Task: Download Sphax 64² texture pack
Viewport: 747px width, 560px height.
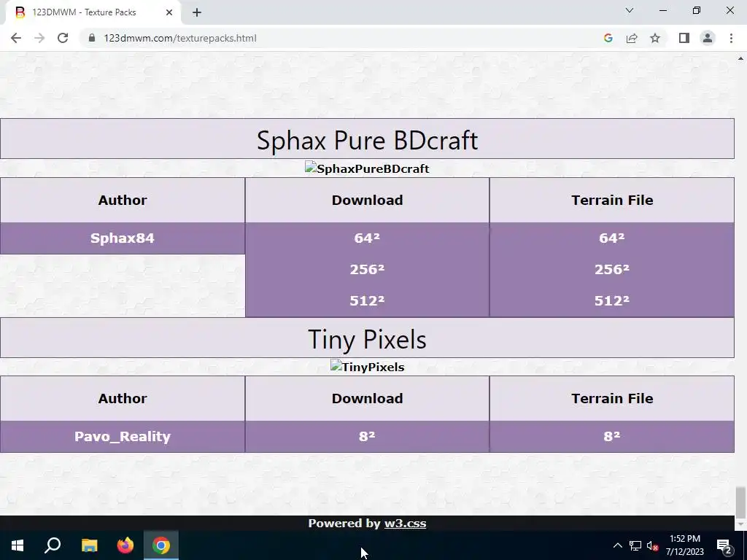Action: point(367,238)
